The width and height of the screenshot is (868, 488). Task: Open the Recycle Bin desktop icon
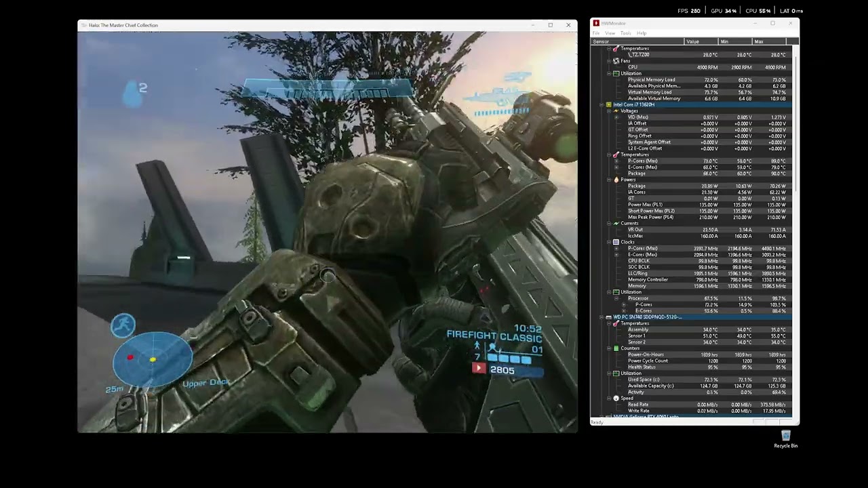785,439
